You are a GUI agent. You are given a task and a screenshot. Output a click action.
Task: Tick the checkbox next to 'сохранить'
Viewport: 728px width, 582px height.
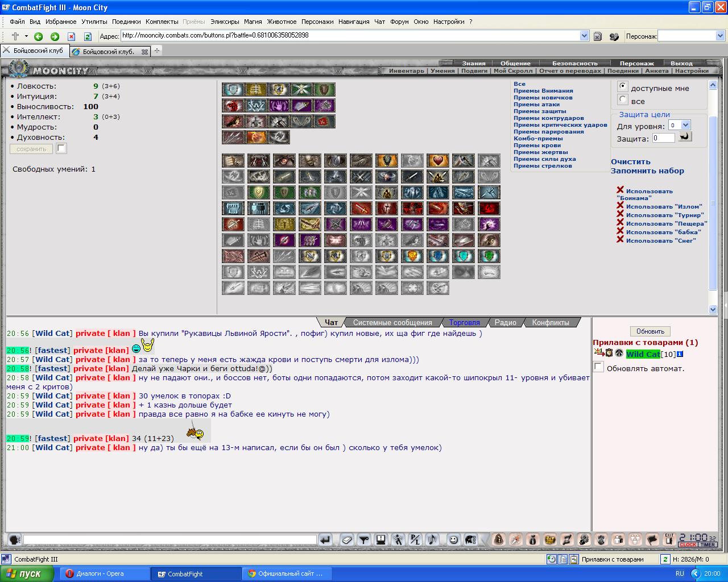pyautogui.click(x=61, y=149)
